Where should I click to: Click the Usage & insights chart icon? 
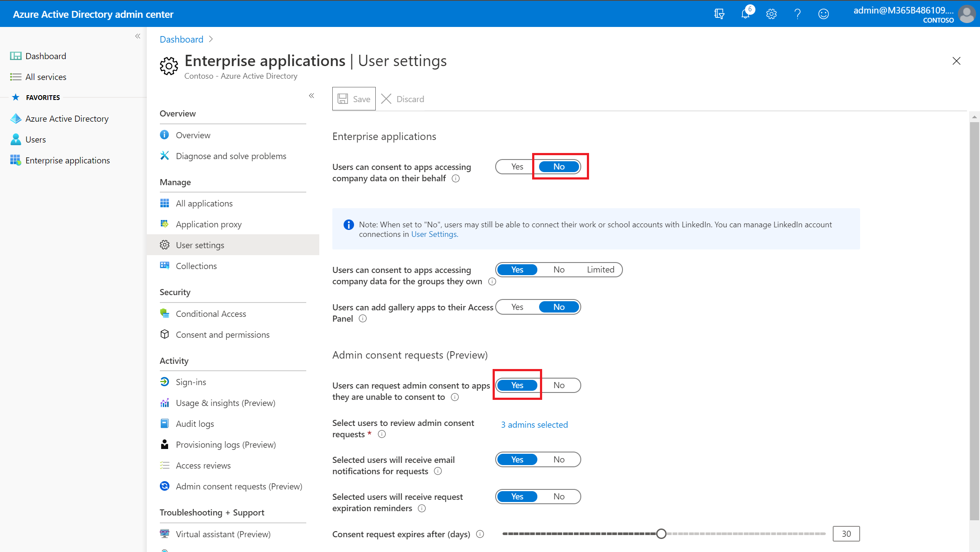(164, 402)
